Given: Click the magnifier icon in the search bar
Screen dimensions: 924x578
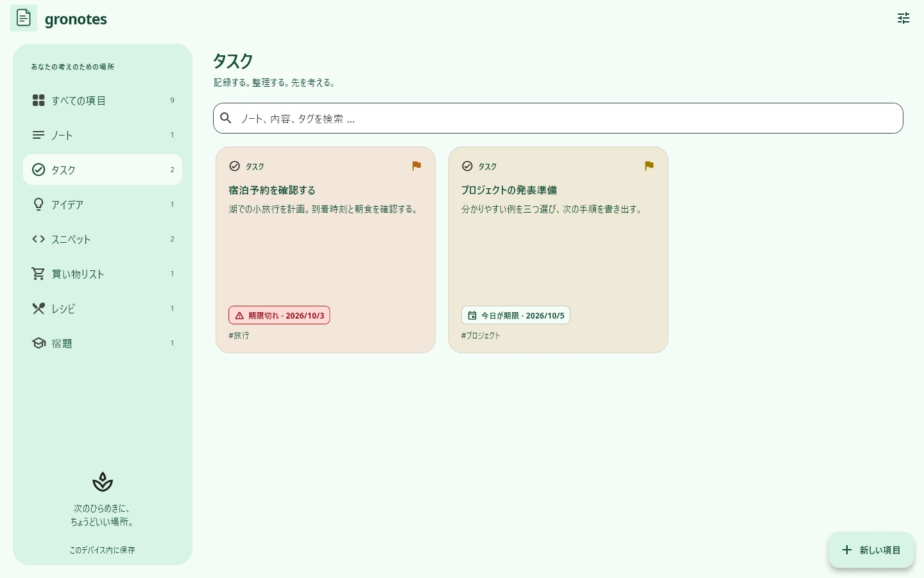Looking at the screenshot, I should [226, 118].
